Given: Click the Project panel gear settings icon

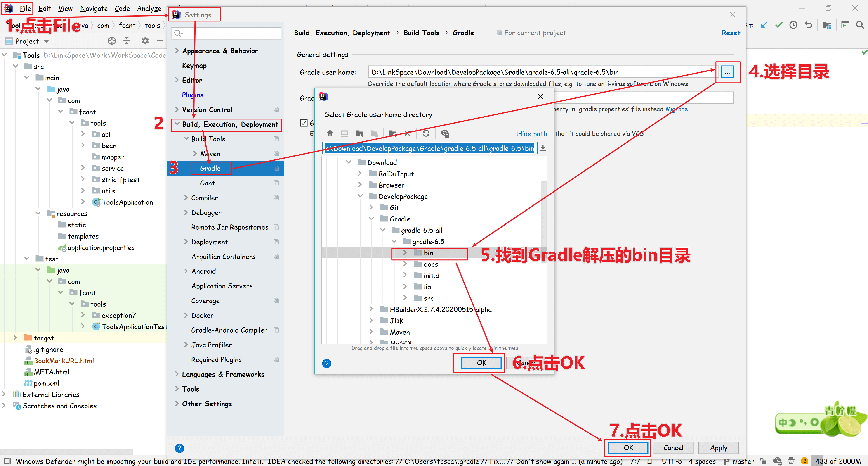Looking at the screenshot, I should tap(145, 41).
